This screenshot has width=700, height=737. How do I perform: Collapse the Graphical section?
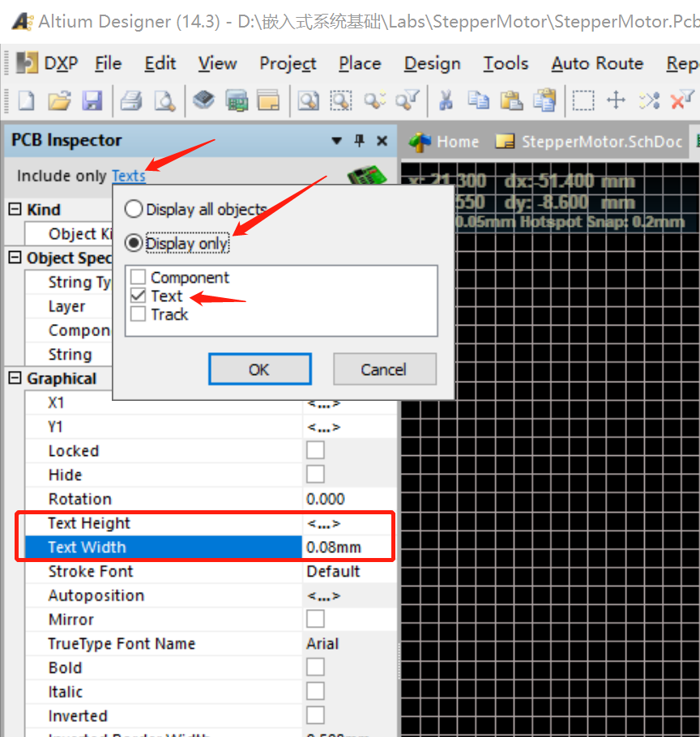pyautogui.click(x=15, y=377)
